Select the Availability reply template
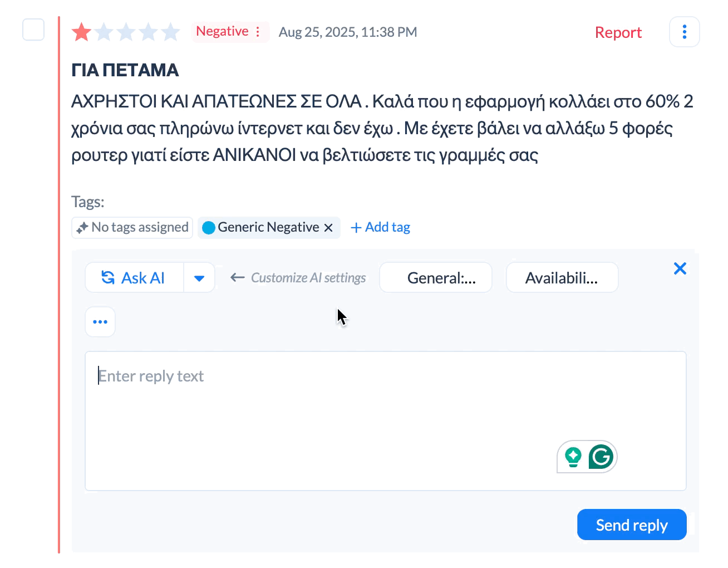 (562, 277)
